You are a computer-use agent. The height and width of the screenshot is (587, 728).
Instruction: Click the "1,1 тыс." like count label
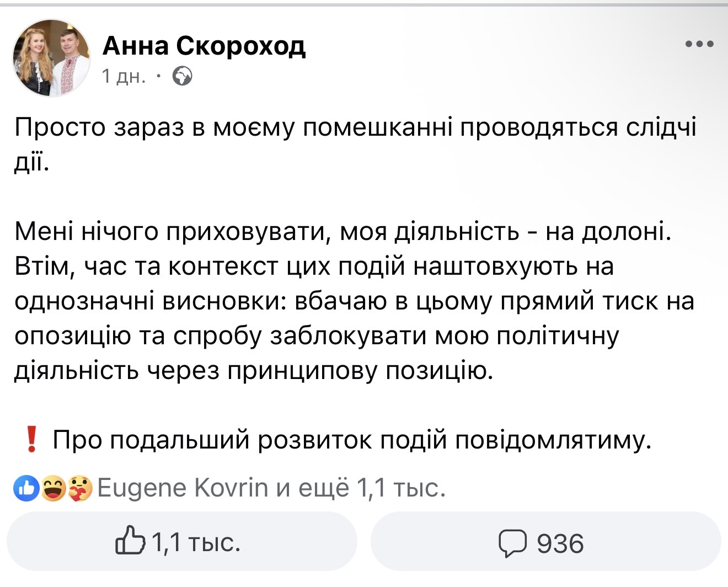pyautogui.click(x=195, y=543)
